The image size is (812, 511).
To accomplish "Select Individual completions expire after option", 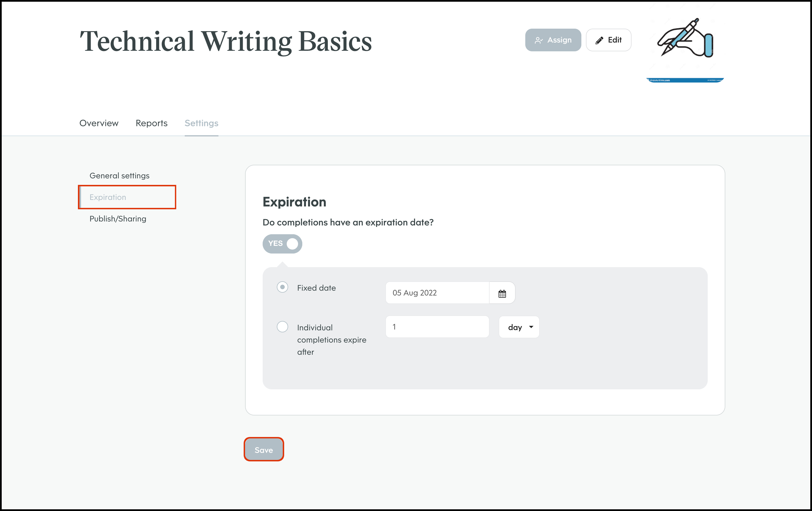I will pos(282,327).
